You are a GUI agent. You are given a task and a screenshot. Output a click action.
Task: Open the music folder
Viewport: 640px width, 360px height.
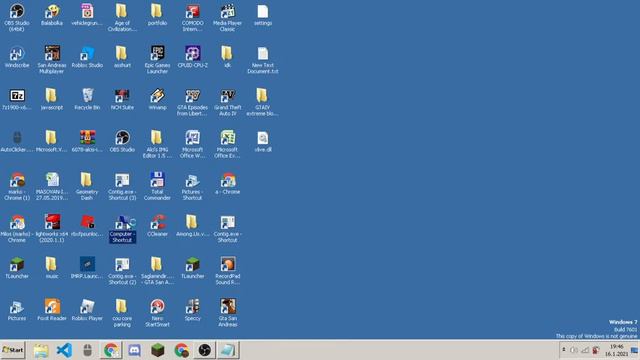52,268
